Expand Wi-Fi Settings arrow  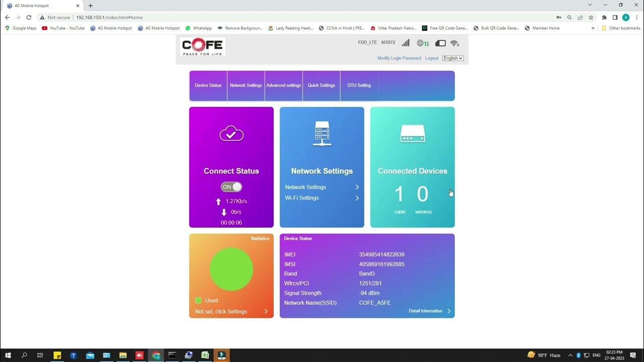click(x=357, y=198)
